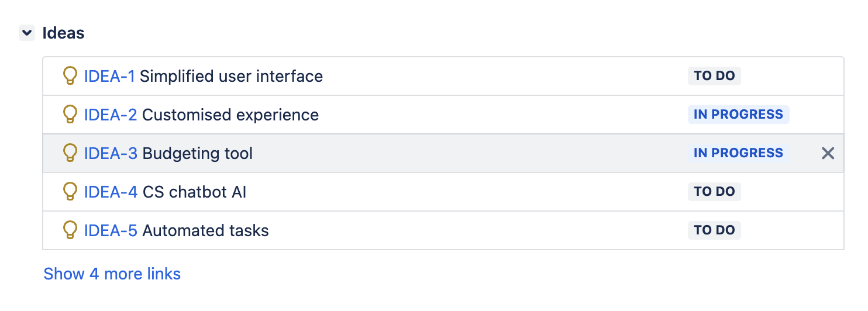Click the Ideas section heading
The width and height of the screenshot is (868, 311).
tap(63, 33)
